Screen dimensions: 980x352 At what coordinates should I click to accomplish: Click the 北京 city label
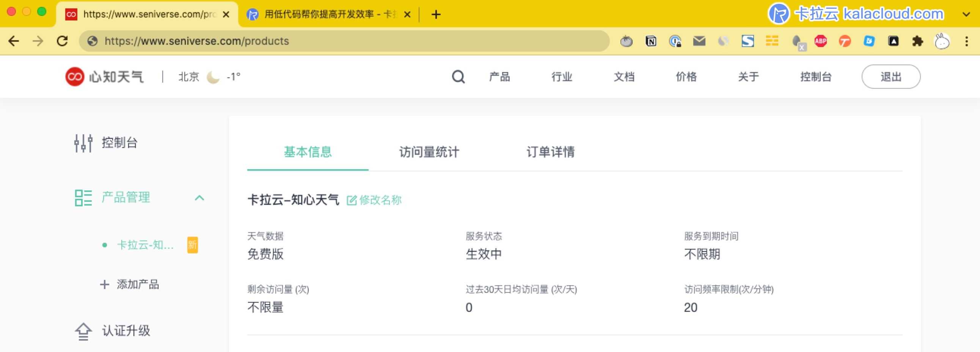coord(189,77)
